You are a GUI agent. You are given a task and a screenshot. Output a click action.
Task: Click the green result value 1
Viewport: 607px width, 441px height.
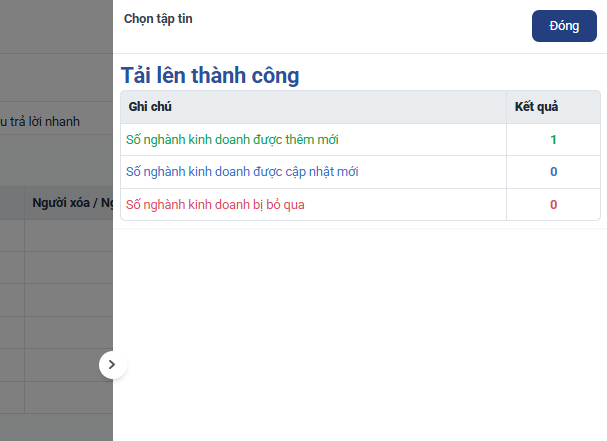click(553, 140)
